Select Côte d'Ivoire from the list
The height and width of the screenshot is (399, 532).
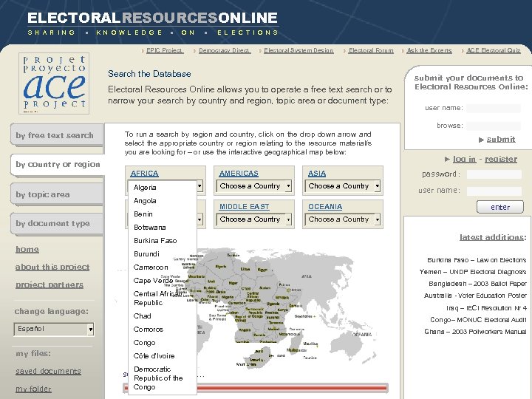click(154, 356)
